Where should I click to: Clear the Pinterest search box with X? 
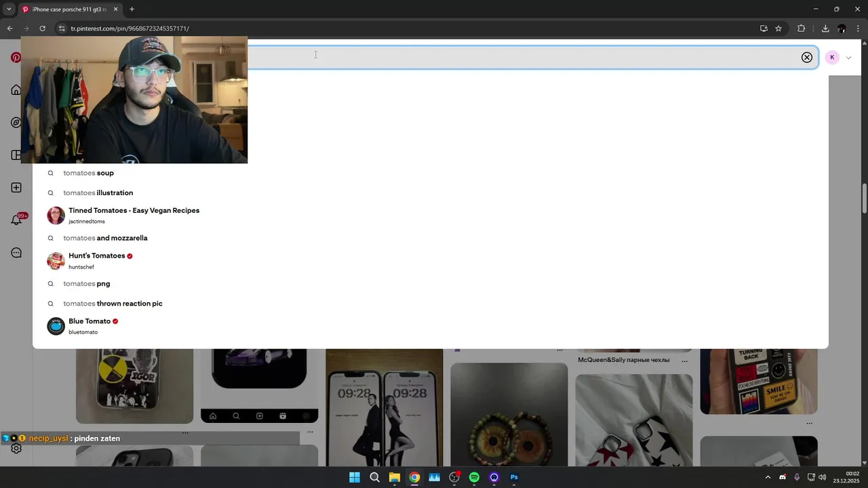pos(806,58)
